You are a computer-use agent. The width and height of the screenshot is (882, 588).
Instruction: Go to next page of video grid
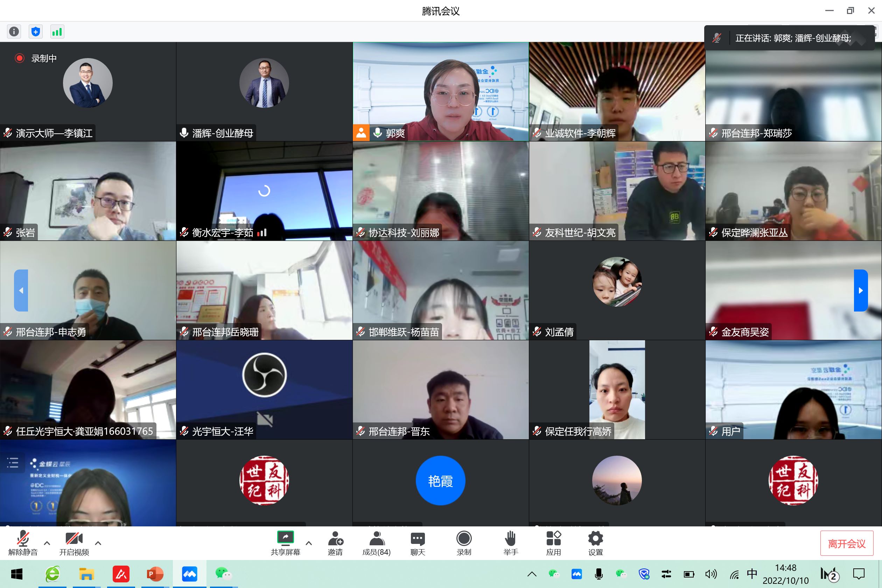point(861,290)
